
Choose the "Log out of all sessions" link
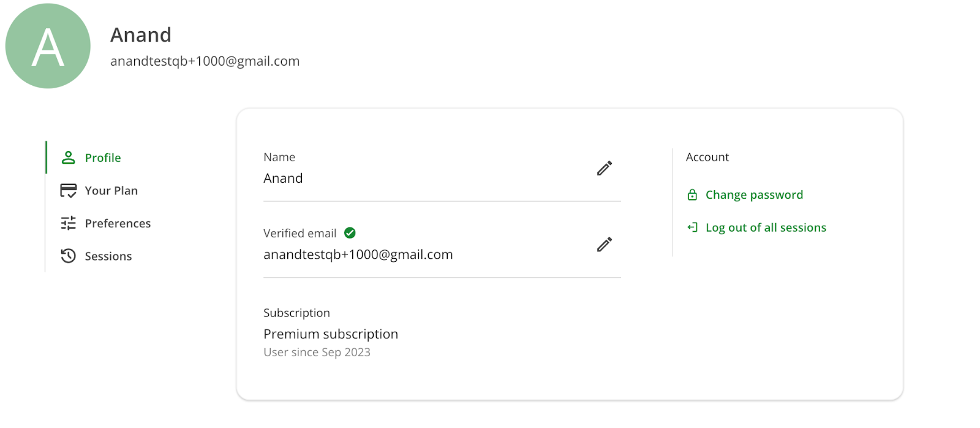point(766,227)
